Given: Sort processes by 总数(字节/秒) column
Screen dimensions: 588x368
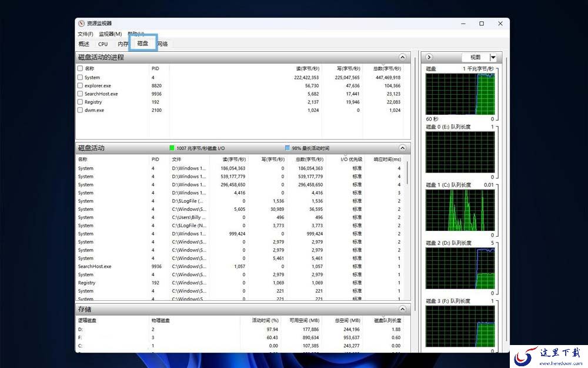Looking at the screenshot, I should point(387,68).
